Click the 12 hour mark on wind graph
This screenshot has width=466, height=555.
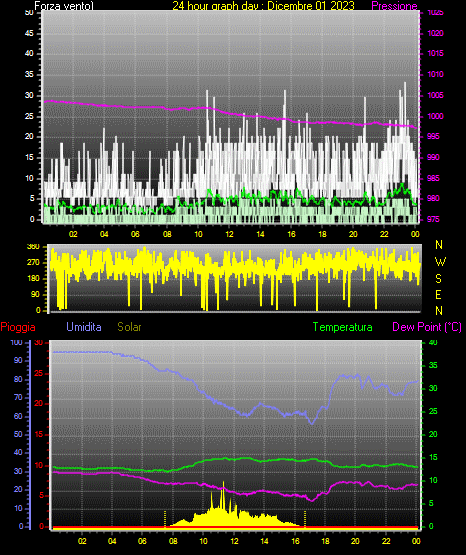[x=229, y=234]
